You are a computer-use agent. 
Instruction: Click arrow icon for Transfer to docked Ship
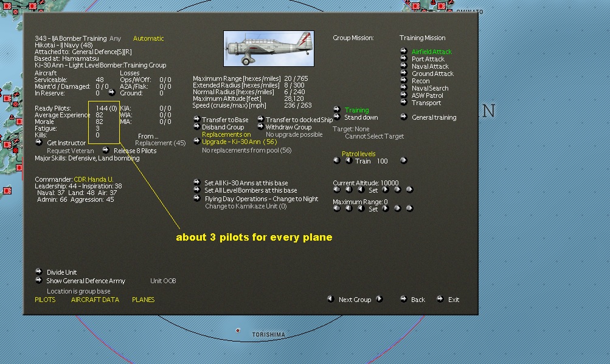coord(260,119)
